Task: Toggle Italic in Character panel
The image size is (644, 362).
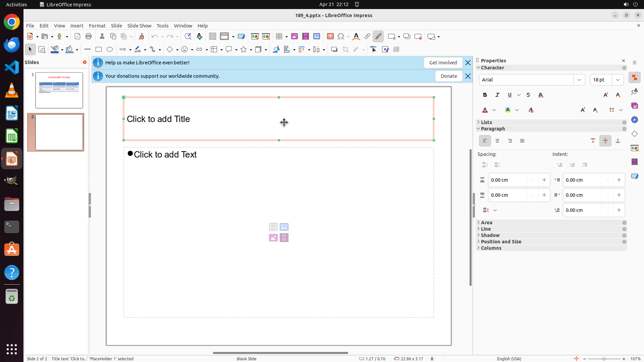Action: 497,95
